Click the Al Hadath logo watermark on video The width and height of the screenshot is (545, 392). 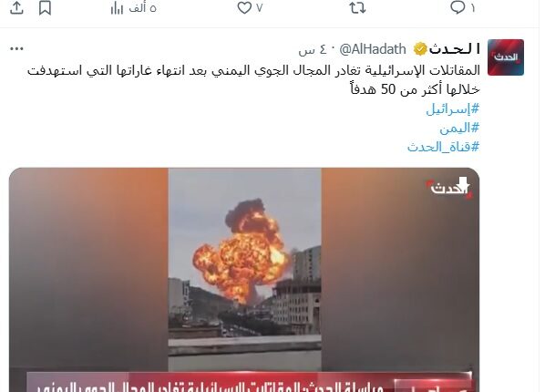coord(448,188)
